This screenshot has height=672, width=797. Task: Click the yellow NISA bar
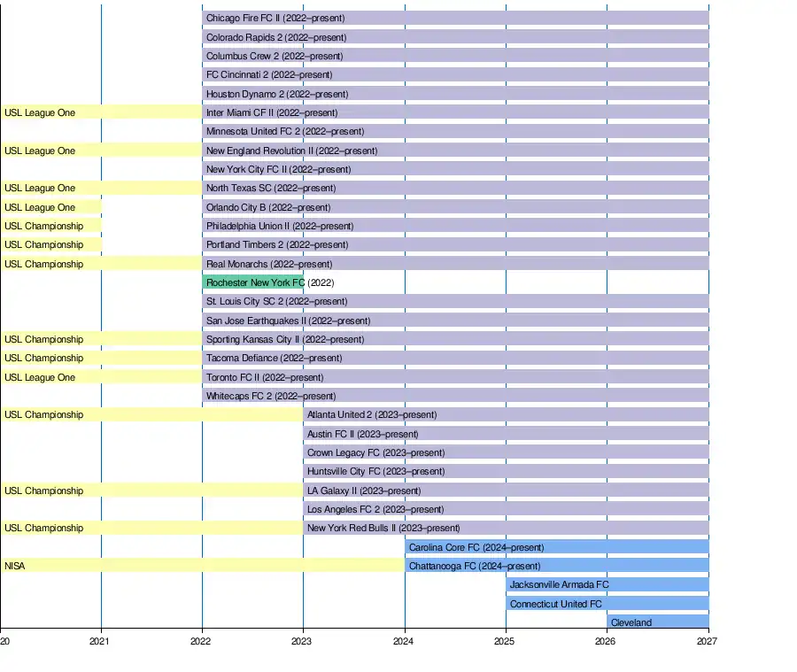coord(202,566)
